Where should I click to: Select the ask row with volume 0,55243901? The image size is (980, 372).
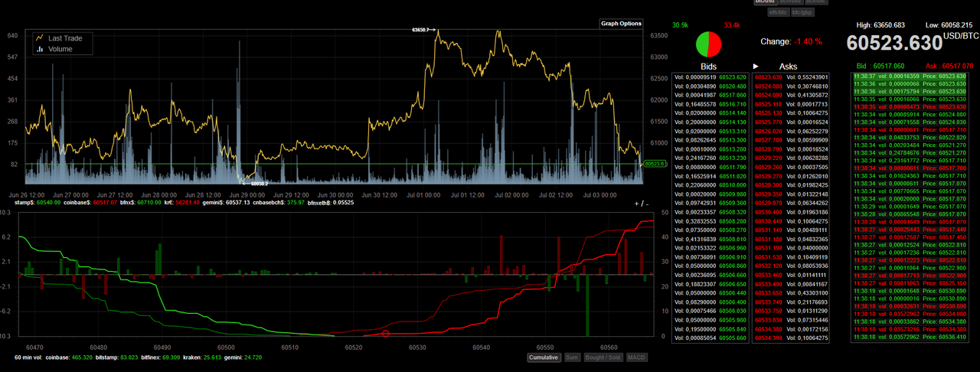click(791, 77)
